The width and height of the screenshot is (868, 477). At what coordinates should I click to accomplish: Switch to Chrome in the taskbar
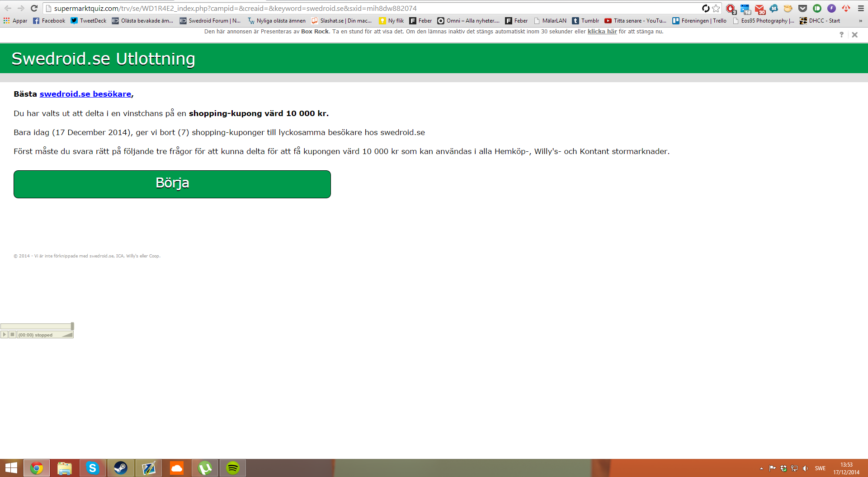coord(37,468)
